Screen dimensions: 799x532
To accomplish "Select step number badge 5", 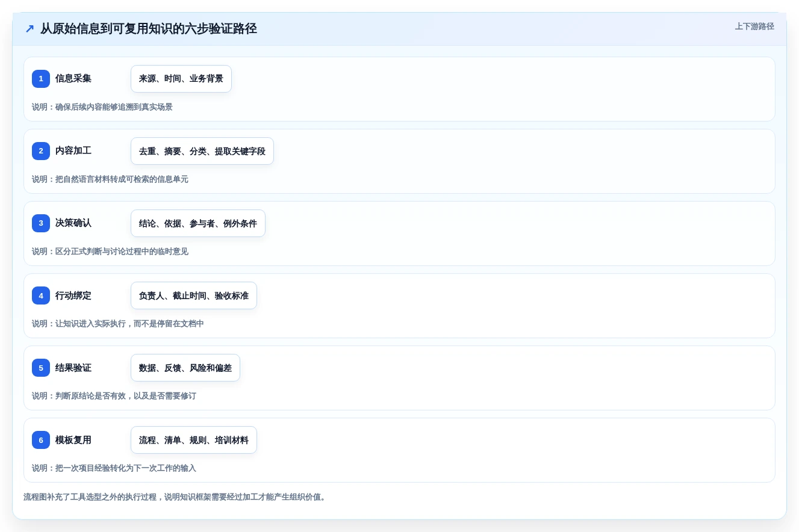I will point(41,368).
